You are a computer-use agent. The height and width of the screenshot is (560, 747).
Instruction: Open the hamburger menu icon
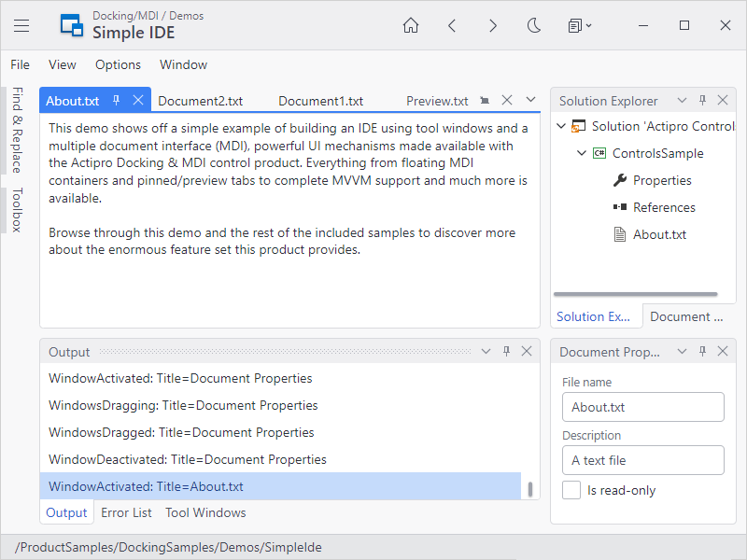coord(21,25)
